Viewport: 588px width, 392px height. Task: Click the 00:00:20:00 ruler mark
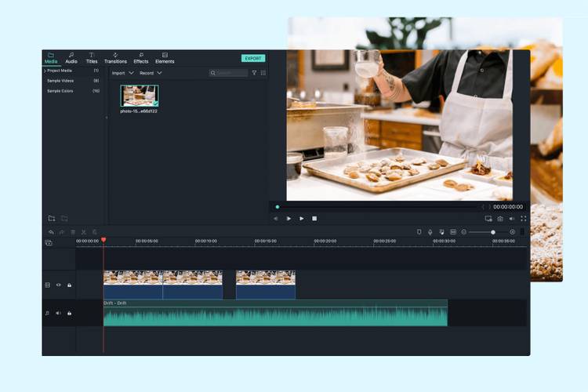(x=325, y=241)
